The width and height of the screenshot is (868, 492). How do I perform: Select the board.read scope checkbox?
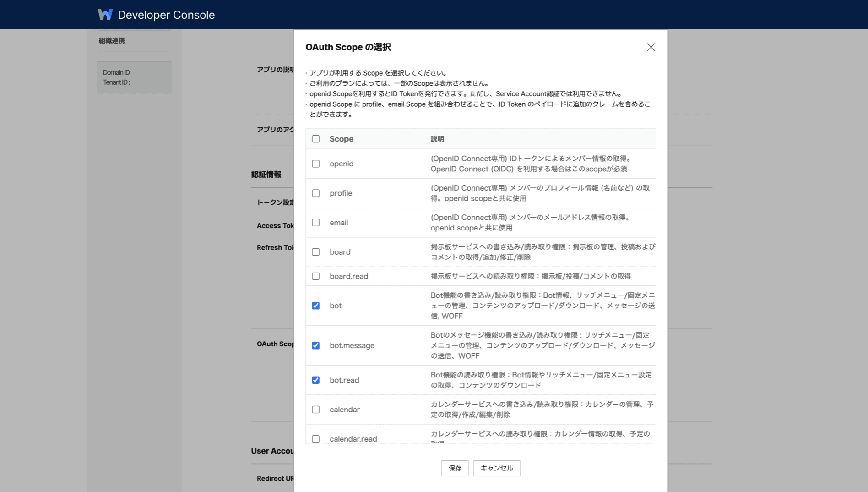pyautogui.click(x=316, y=276)
